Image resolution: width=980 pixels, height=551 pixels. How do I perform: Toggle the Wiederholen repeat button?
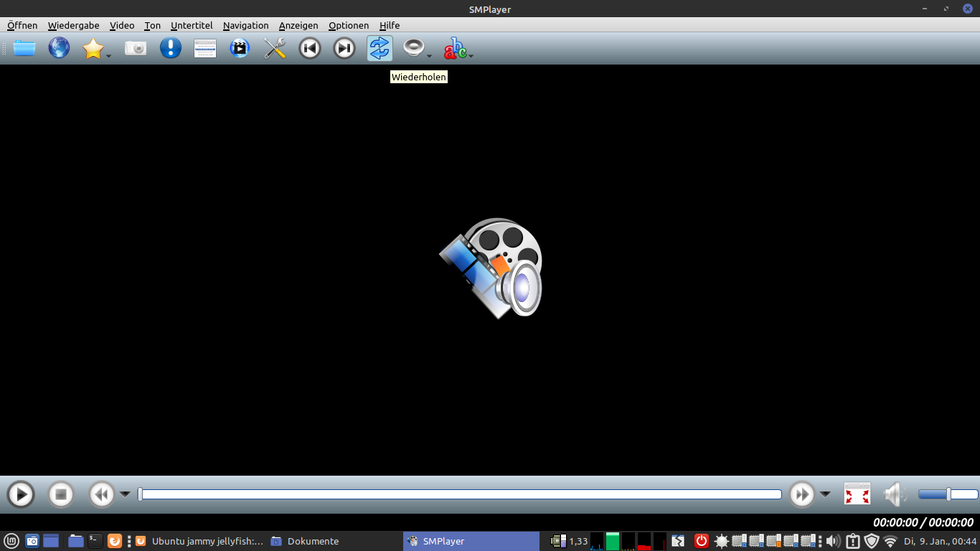coord(380,48)
